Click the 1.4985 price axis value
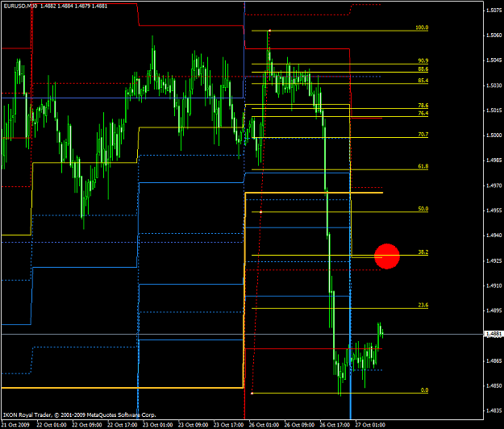The height and width of the screenshot is (429, 504). pyautogui.click(x=494, y=160)
